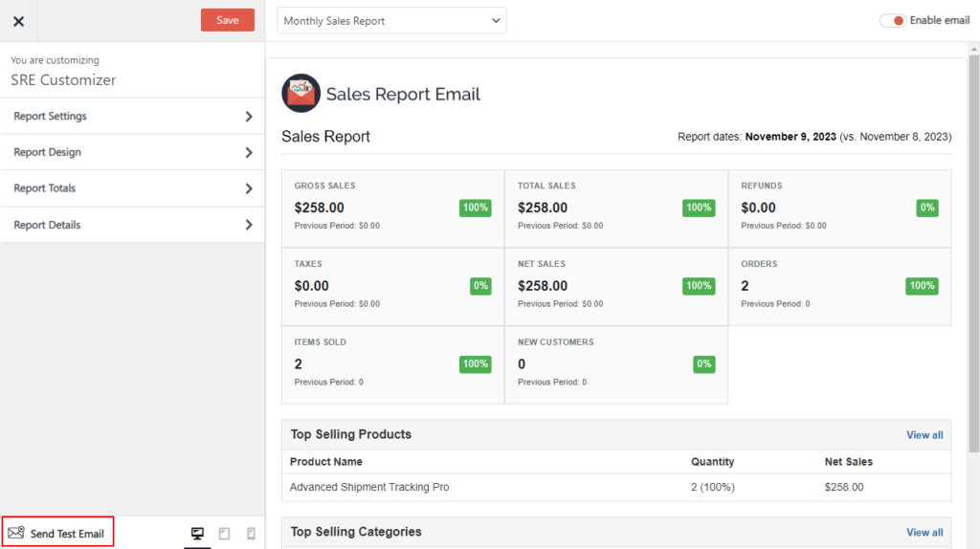Click the Gross Sales 100% badge

click(476, 208)
